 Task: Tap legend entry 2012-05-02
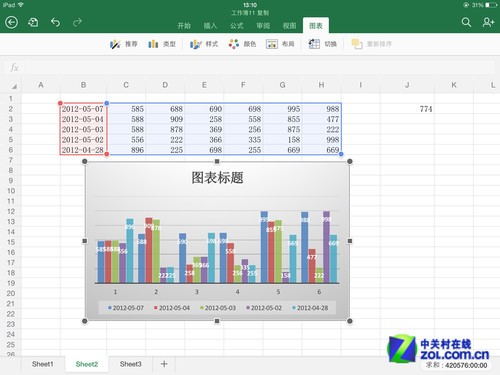(x=264, y=308)
